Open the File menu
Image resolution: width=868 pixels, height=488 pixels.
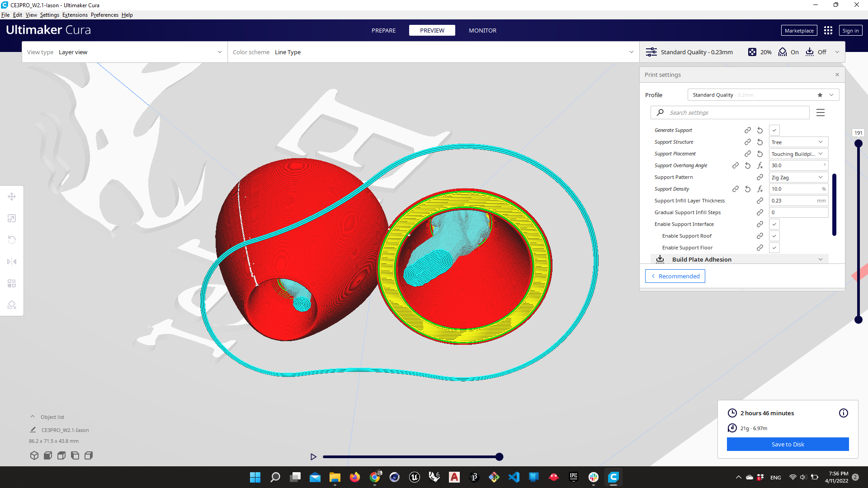[x=5, y=15]
